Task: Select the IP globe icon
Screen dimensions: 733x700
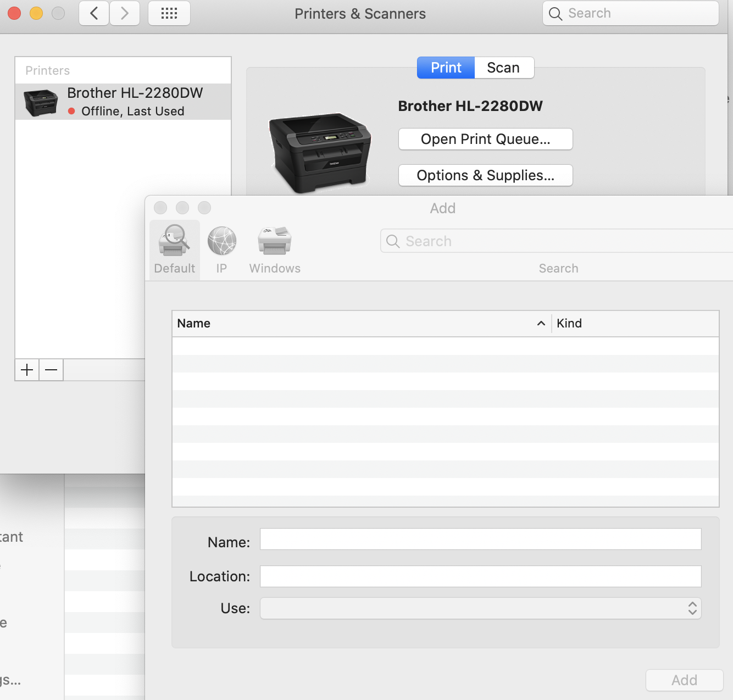Action: 221,242
